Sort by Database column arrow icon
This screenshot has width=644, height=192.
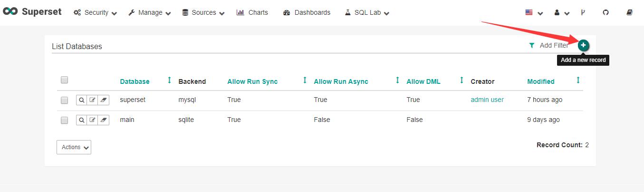pyautogui.click(x=169, y=81)
